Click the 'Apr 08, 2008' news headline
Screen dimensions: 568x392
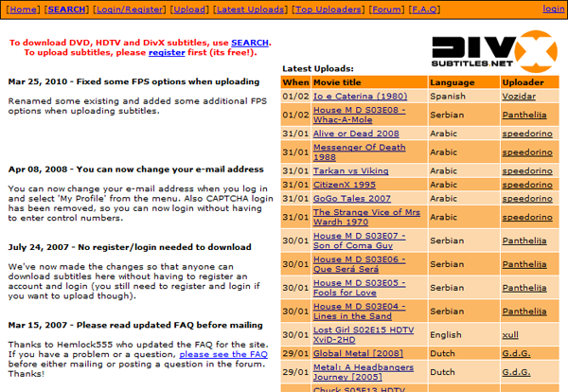135,169
